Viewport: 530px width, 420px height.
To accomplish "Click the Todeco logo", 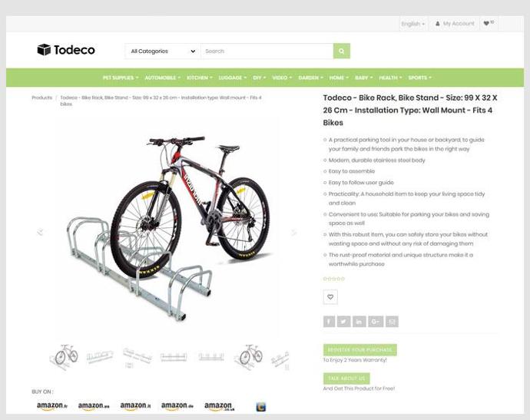I will (66, 50).
